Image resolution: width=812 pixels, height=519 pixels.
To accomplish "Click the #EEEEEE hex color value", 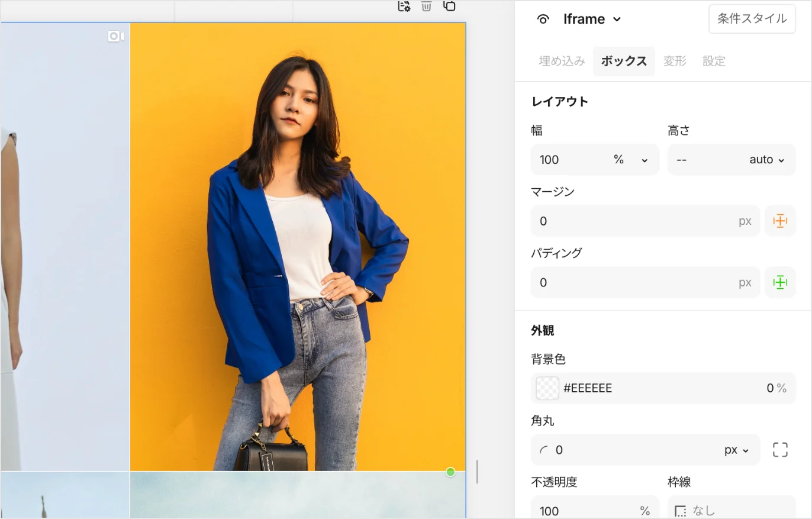I will [588, 388].
